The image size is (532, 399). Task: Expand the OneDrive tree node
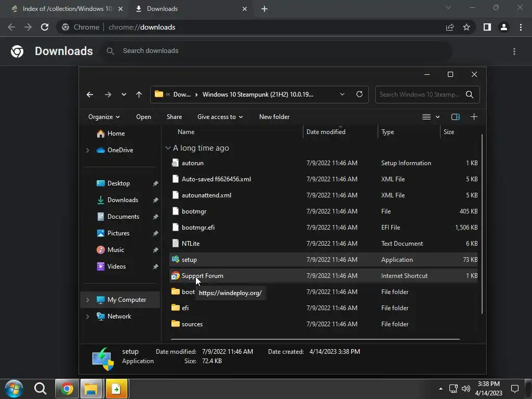pos(87,150)
